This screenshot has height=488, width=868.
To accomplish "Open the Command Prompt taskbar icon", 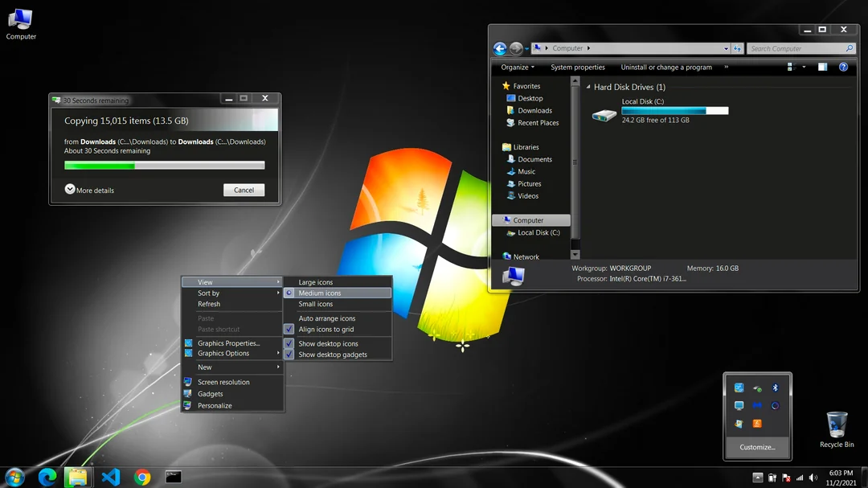I will 174,477.
